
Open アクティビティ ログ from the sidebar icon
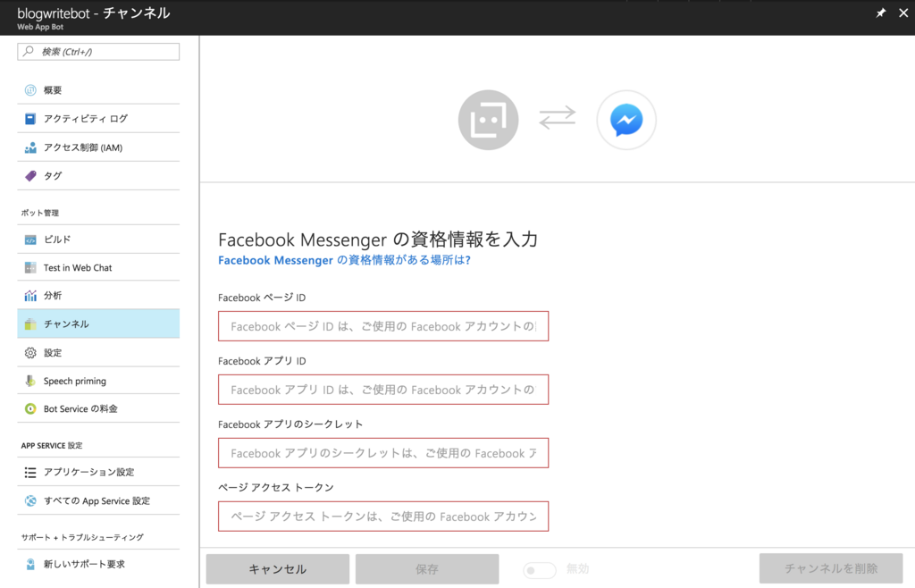pyautogui.click(x=29, y=118)
